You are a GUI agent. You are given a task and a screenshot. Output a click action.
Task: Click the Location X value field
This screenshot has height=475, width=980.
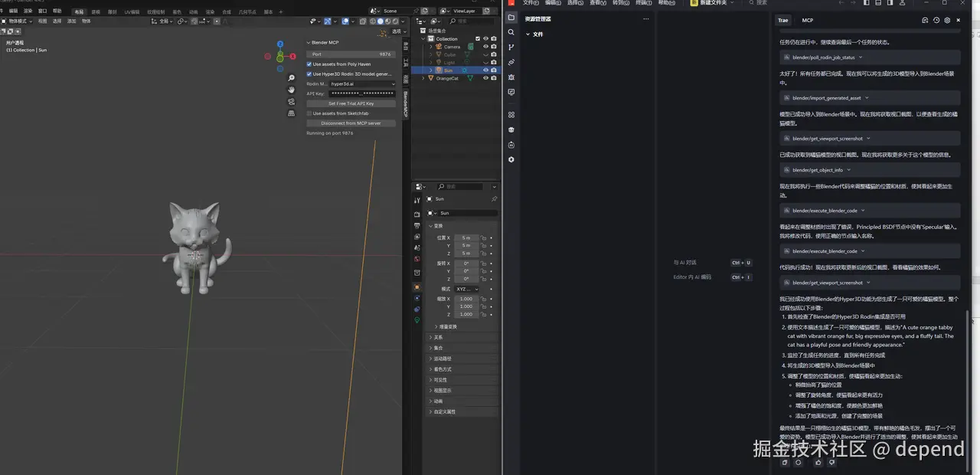(466, 238)
